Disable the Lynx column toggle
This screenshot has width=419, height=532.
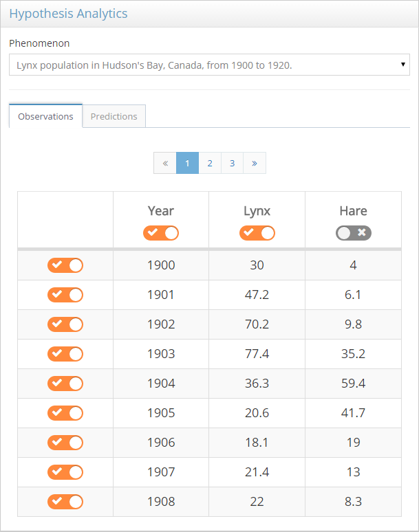pyautogui.click(x=257, y=233)
